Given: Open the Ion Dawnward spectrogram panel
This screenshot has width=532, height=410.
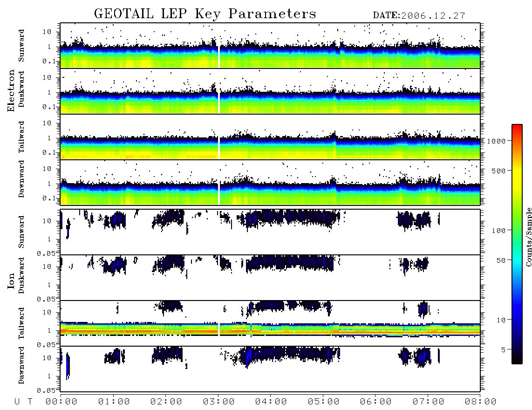Looking at the screenshot, I should tap(270, 369).
